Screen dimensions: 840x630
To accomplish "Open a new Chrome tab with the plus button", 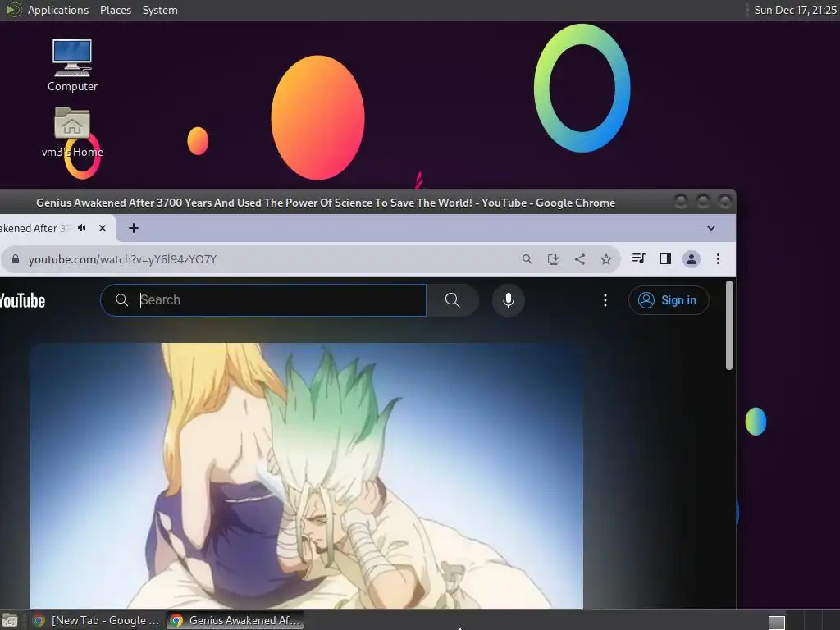I will tap(134, 228).
